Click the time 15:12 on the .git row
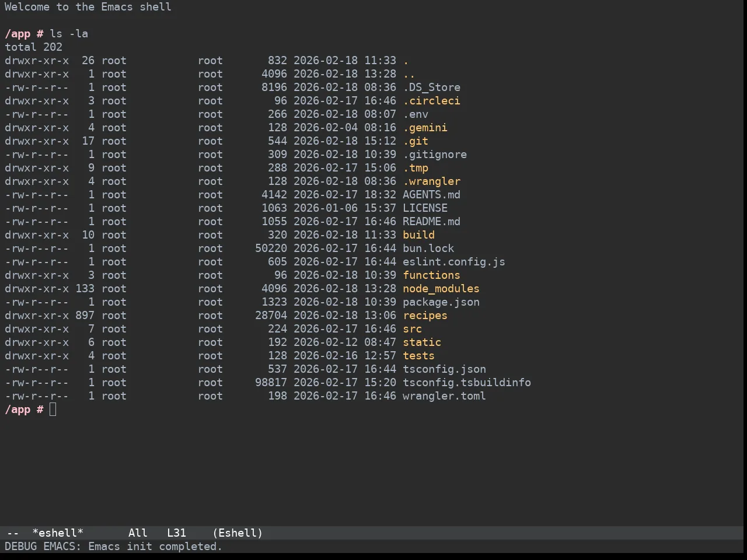The image size is (747, 560). [380, 141]
